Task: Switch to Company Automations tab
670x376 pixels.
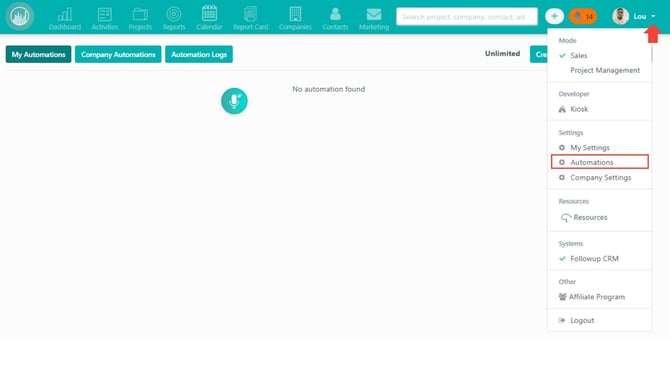Action: coord(118,54)
